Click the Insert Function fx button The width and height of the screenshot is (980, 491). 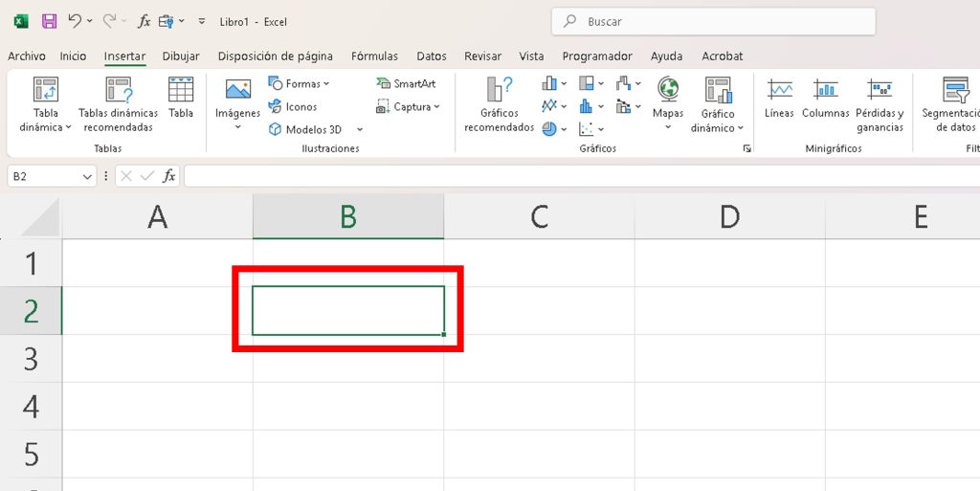pos(168,176)
